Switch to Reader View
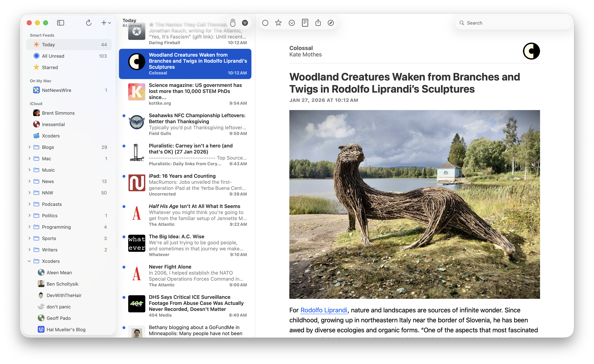The height and width of the screenshot is (364, 594). 305,23
